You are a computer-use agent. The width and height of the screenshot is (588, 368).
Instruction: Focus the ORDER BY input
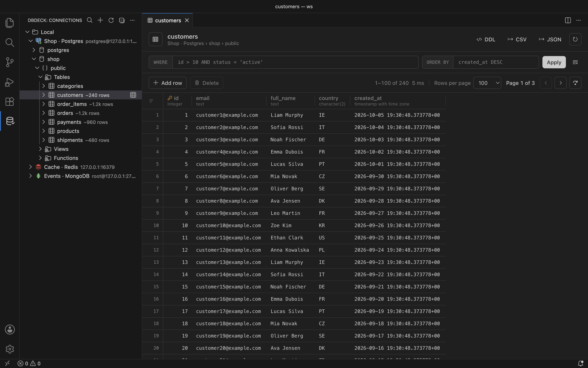point(496,62)
